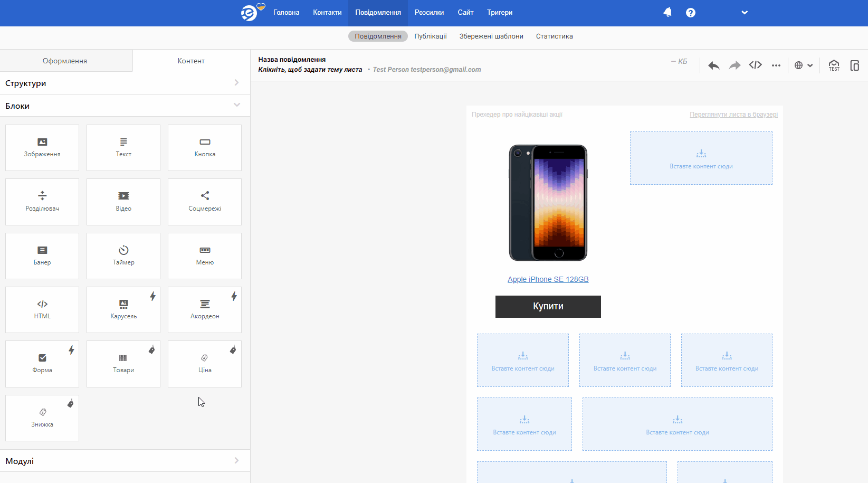Open the notifications bell
Screen dimensions: 868x483
(667, 12)
